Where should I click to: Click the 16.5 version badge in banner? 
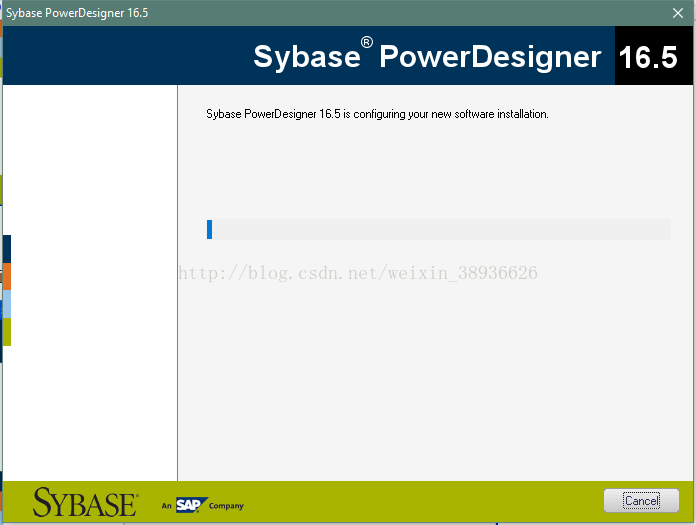(653, 56)
